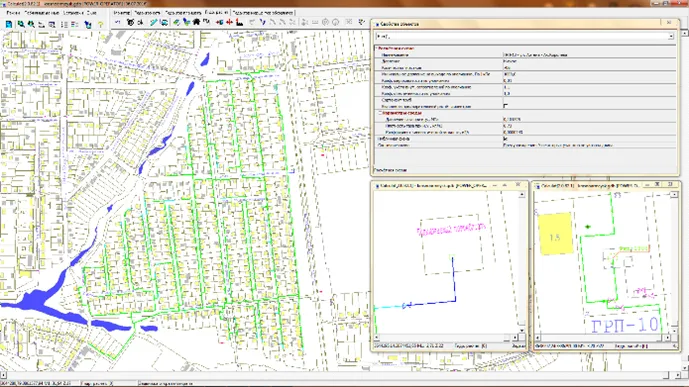This screenshot has width=689, height=387.
Task: Click the scroll-right arrow in the blue pipe map window
Action: pyautogui.click(x=515, y=337)
